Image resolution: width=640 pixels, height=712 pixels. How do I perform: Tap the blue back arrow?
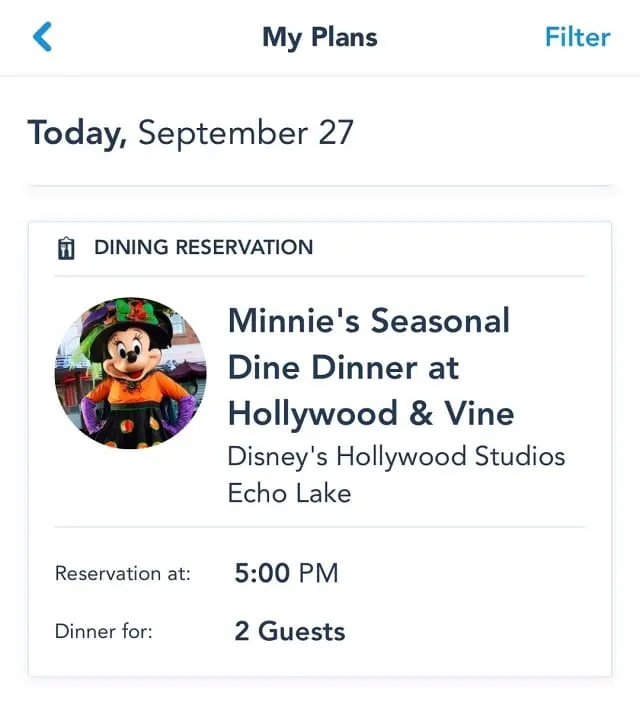42,37
